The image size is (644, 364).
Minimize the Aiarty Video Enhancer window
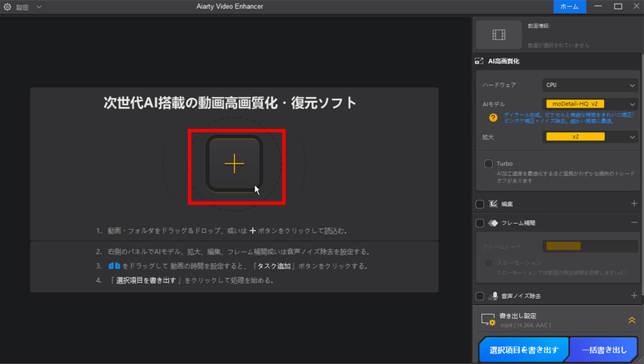(598, 6)
